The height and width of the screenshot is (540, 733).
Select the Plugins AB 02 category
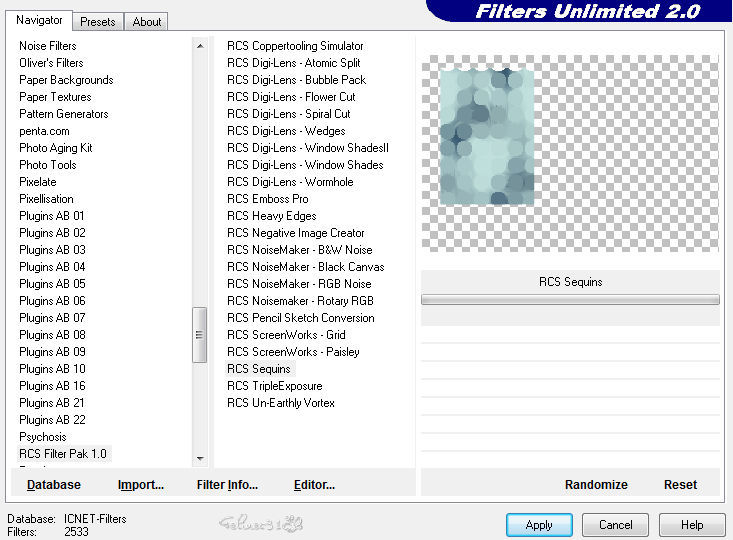coord(52,233)
